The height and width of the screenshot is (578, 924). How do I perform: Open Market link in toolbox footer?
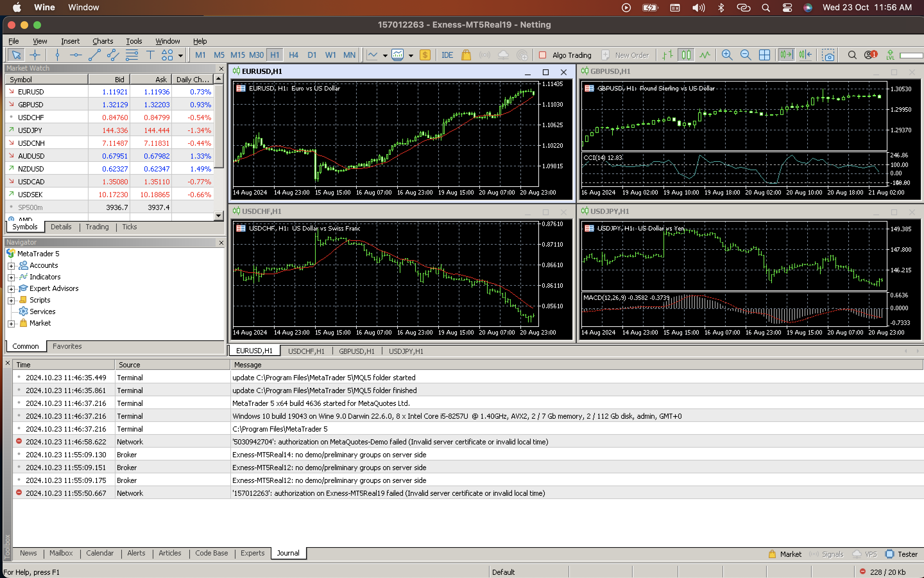pyautogui.click(x=785, y=554)
